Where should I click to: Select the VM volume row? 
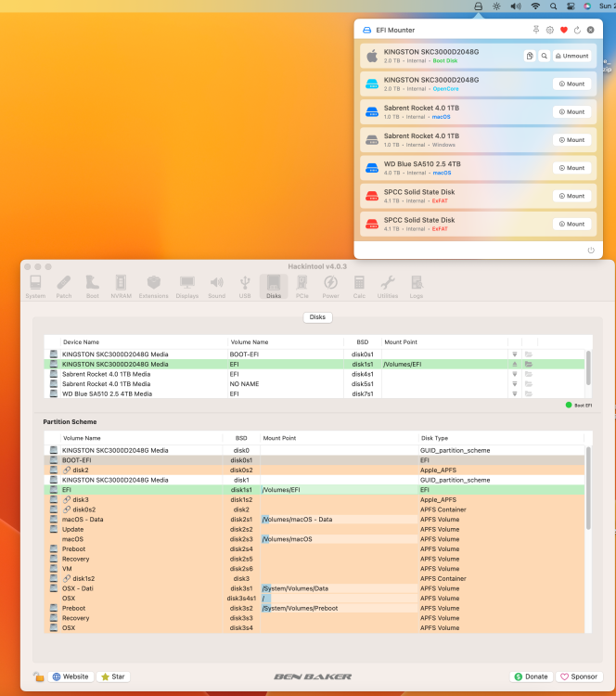click(314, 569)
